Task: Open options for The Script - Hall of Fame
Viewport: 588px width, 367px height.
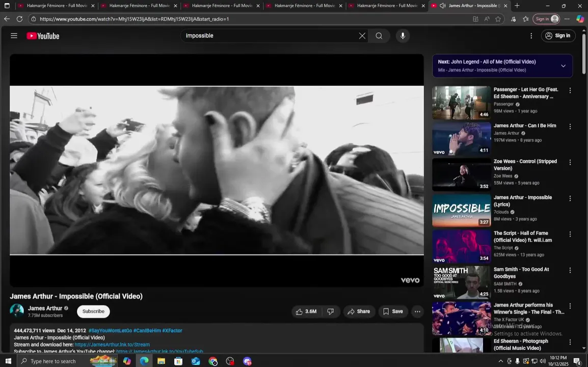Action: coord(570,234)
